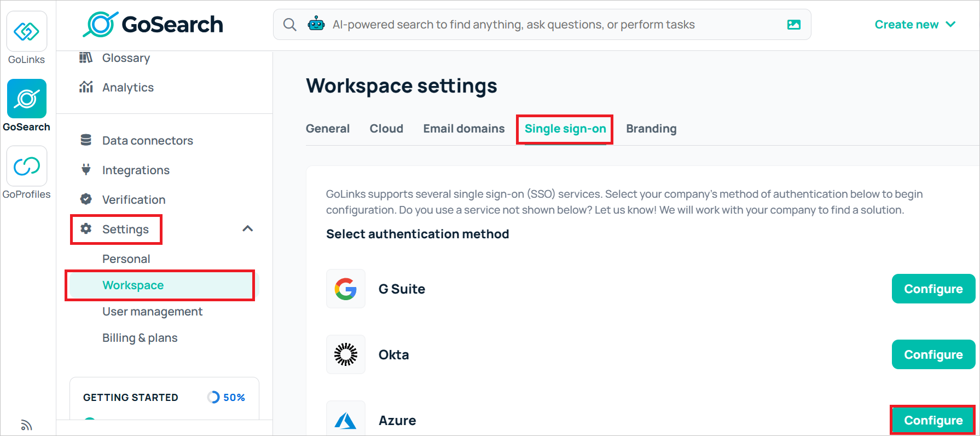Click the Getting Started card heading
Screen dimensions: 980x436
[x=131, y=398]
